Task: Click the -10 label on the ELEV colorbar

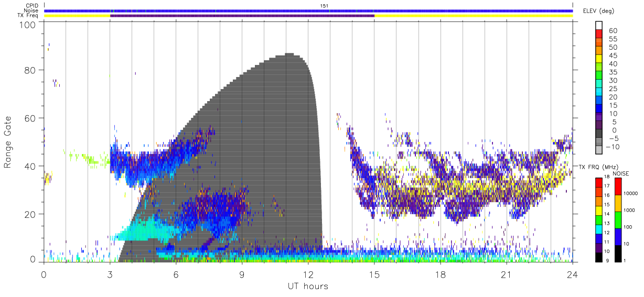Action: click(611, 147)
